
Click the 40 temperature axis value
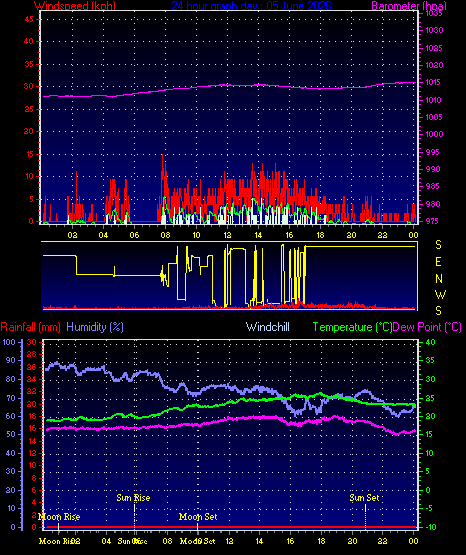click(430, 342)
